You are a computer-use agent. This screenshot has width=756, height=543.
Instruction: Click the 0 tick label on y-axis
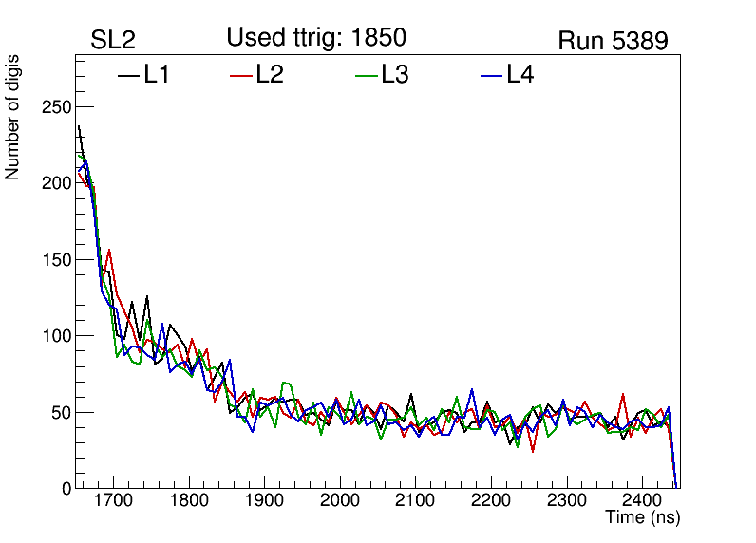[x=66, y=489]
